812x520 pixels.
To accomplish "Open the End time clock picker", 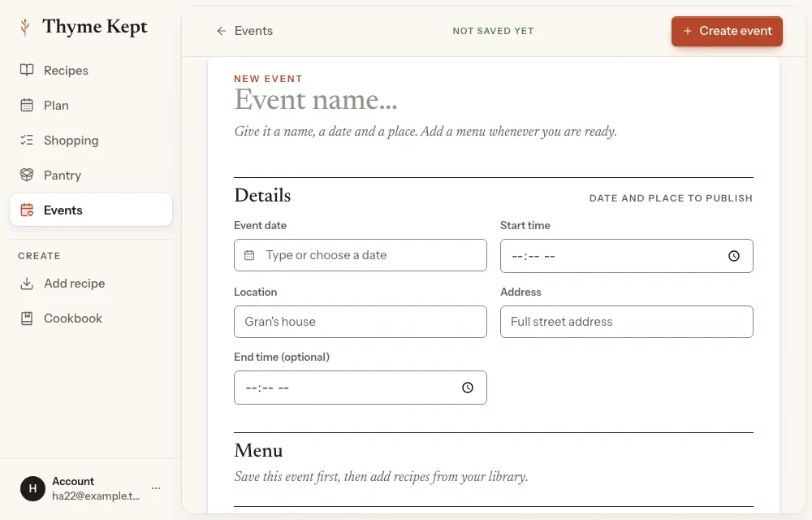I will point(468,388).
